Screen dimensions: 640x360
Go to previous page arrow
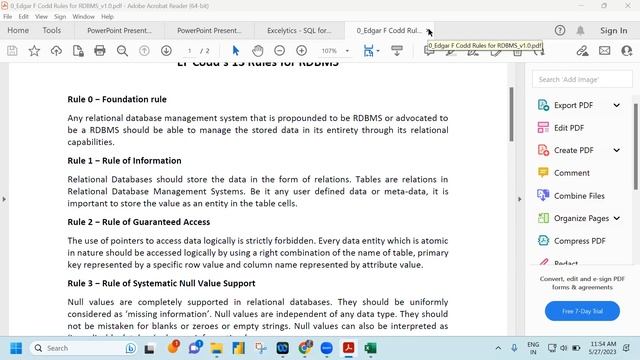144,51
